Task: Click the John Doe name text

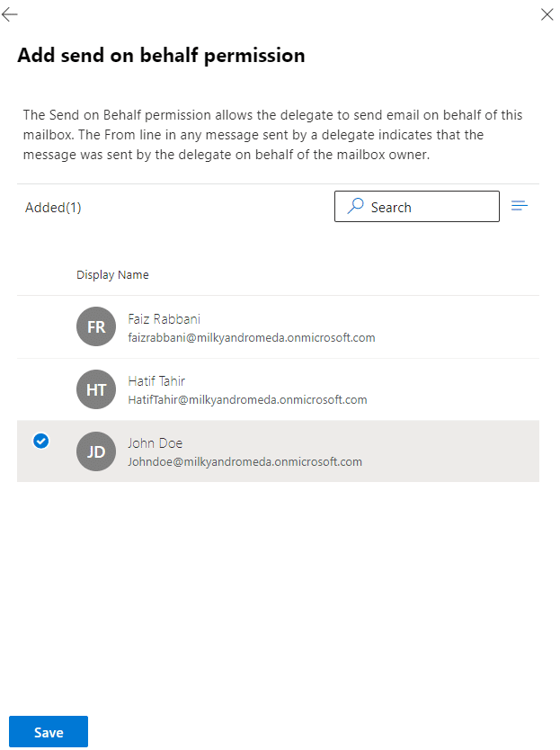Action: tap(155, 443)
